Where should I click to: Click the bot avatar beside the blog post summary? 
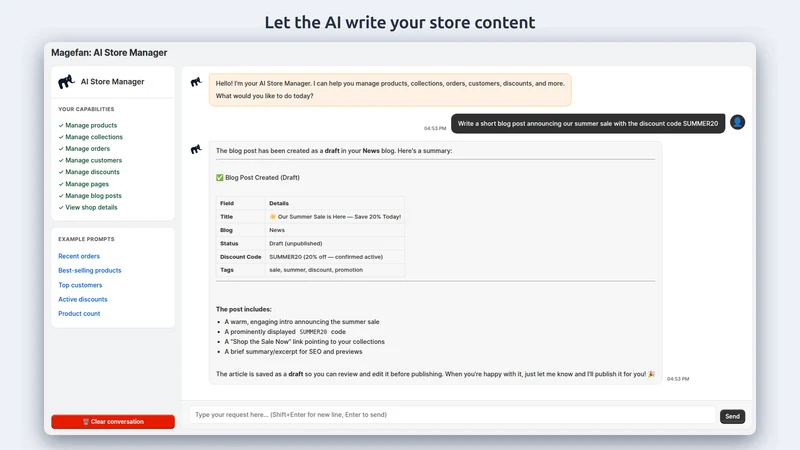point(196,149)
